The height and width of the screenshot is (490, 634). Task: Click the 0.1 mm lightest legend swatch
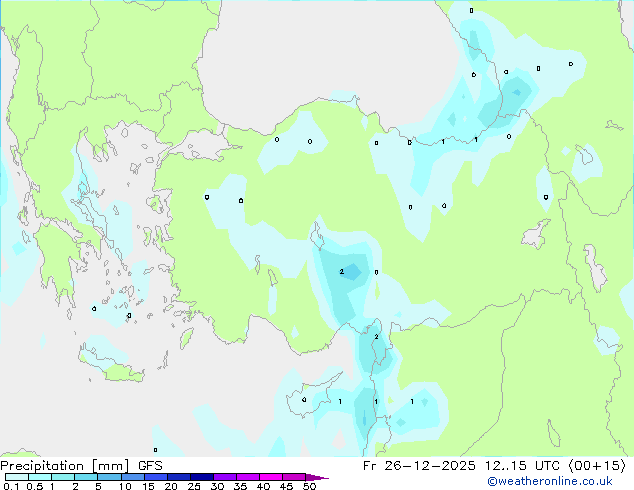(x=17, y=477)
